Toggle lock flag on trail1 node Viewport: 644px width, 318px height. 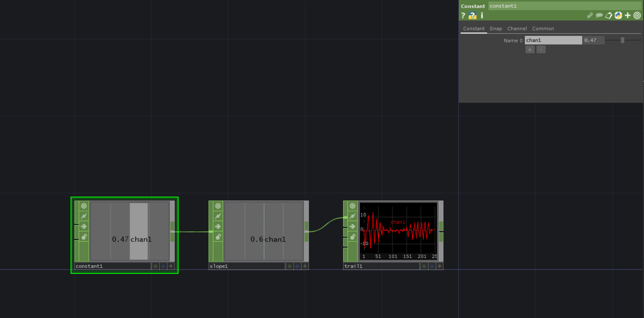pos(353,237)
